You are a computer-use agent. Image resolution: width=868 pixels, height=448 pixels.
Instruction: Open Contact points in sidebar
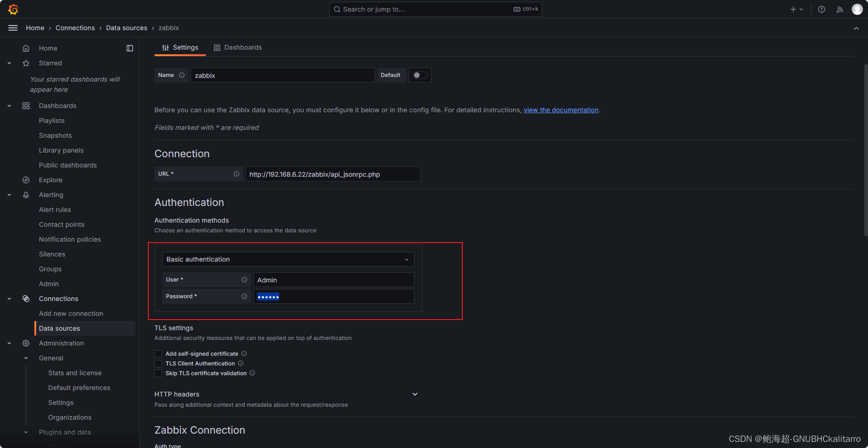click(62, 224)
